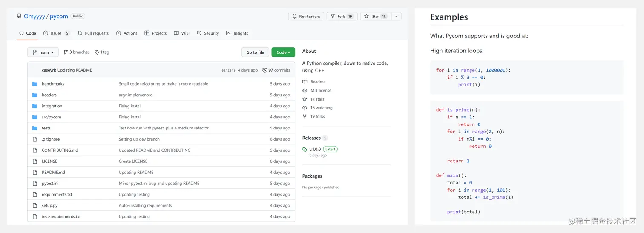Screen dimensions: 644x233
Task: Open the v.1.0.0 release link
Action: [x=315, y=150]
